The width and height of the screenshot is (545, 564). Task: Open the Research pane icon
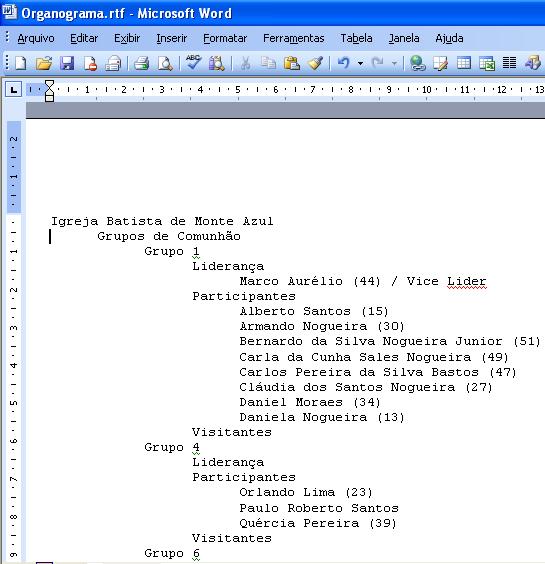coord(217,63)
